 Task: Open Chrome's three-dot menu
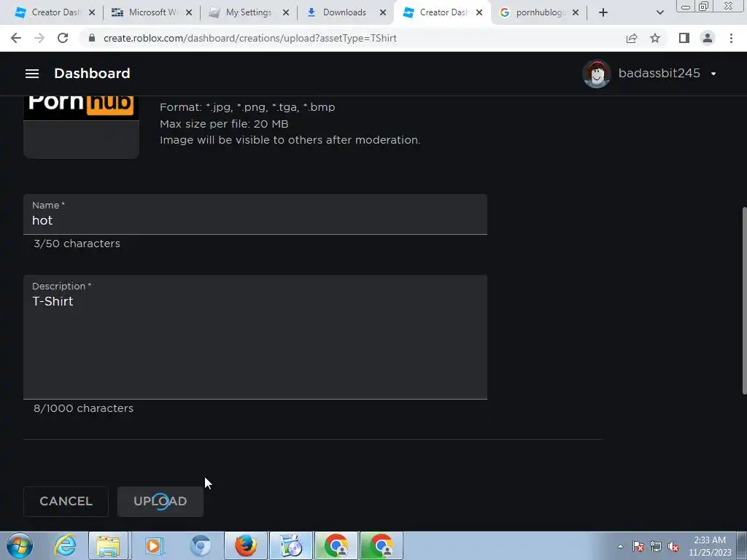pyautogui.click(x=731, y=38)
